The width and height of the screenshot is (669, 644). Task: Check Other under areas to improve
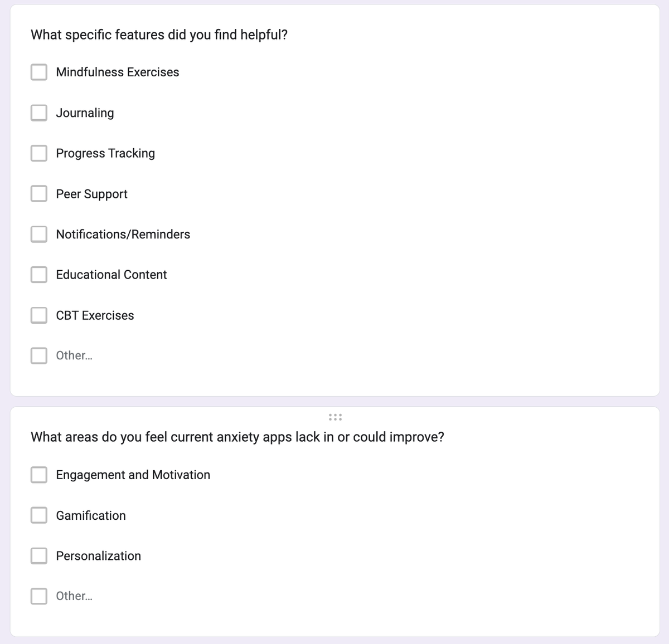(x=38, y=596)
